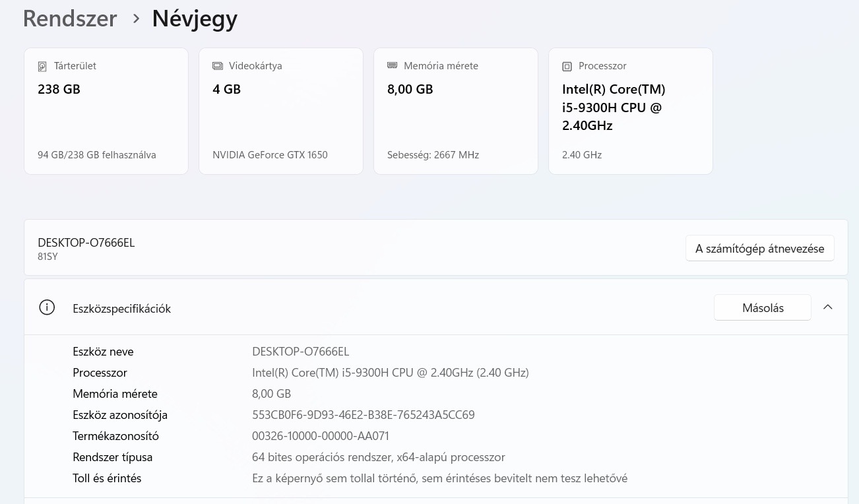This screenshot has width=859, height=504.
Task: Open the Memória mérete 8,00 GB card
Action: pyautogui.click(x=455, y=112)
